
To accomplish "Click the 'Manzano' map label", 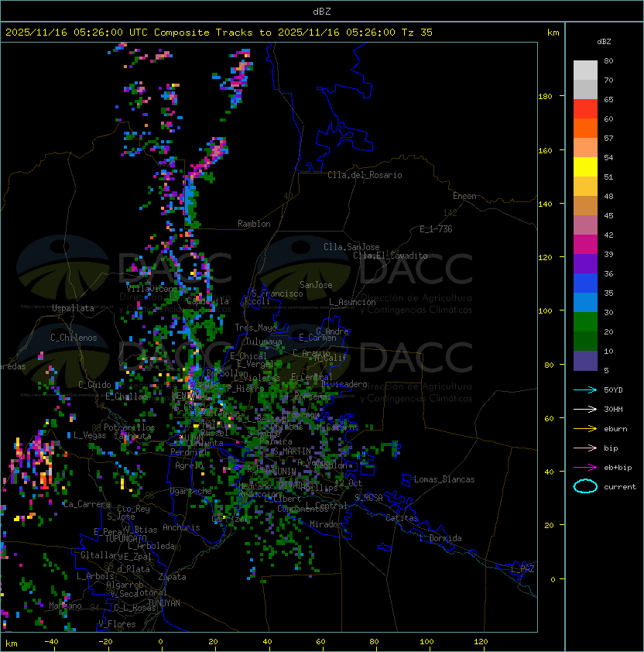I will (x=65, y=606).
